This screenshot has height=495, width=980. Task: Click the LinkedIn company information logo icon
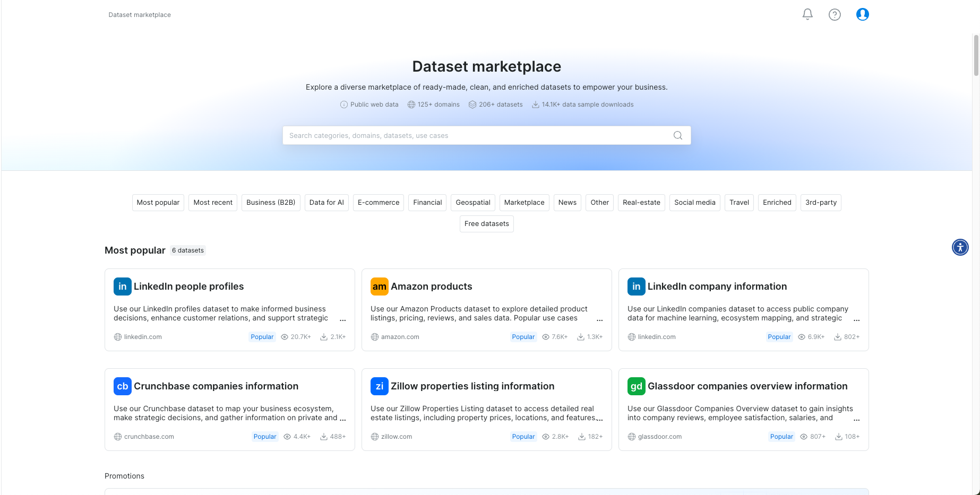pyautogui.click(x=637, y=286)
